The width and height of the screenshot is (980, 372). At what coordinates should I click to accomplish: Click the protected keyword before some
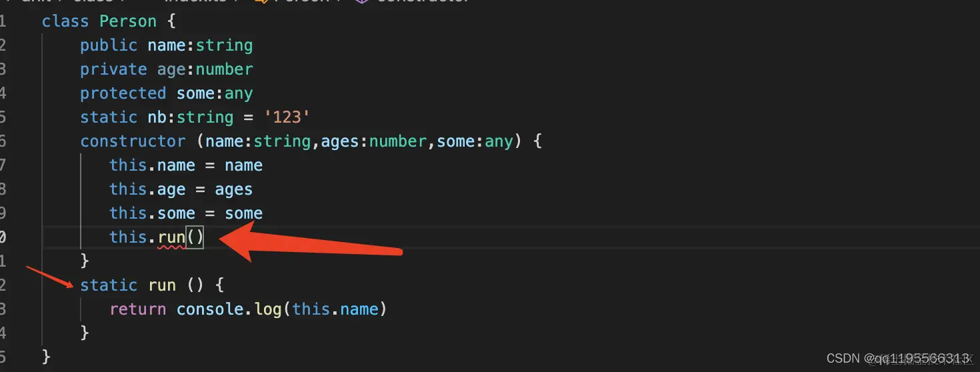123,93
